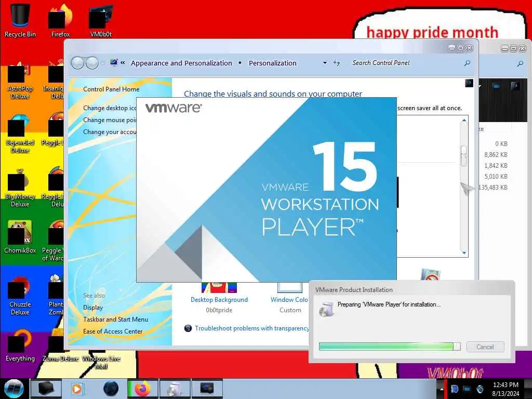Viewport: 532px width, 399px height.
Task: Click the Personalization breadcrumb segment
Action: coord(272,63)
